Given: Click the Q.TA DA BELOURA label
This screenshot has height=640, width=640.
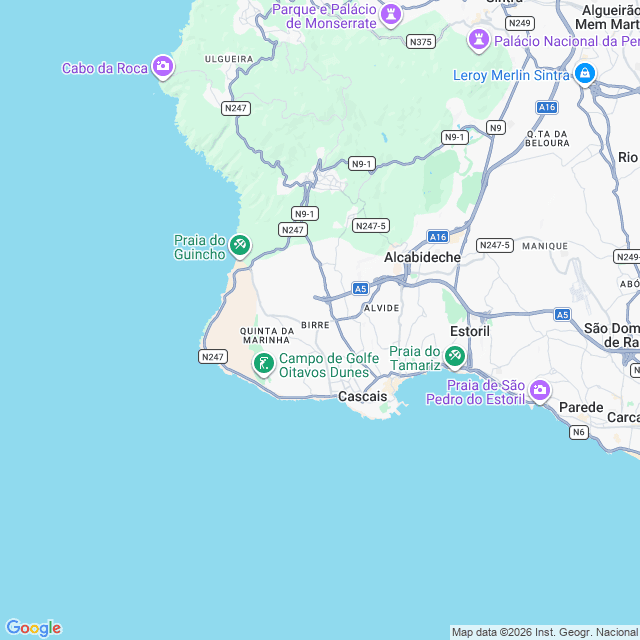Looking at the screenshot, I should pos(547,139).
